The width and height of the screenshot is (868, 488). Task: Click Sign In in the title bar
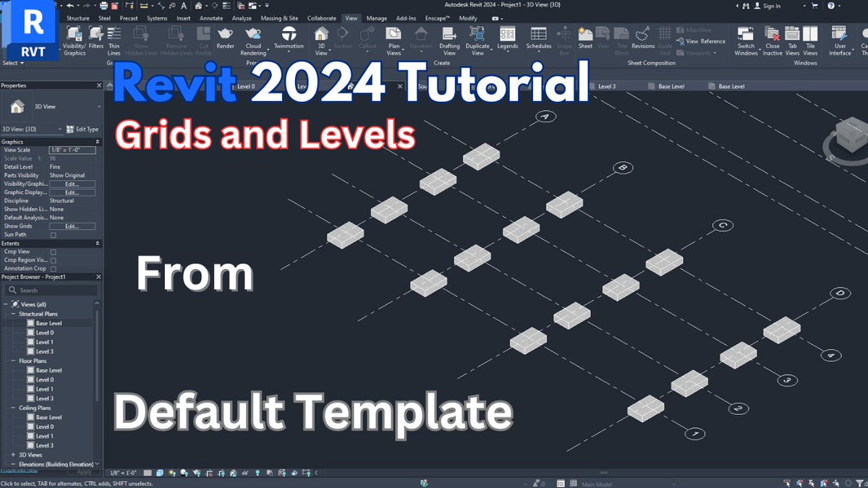tap(767, 6)
